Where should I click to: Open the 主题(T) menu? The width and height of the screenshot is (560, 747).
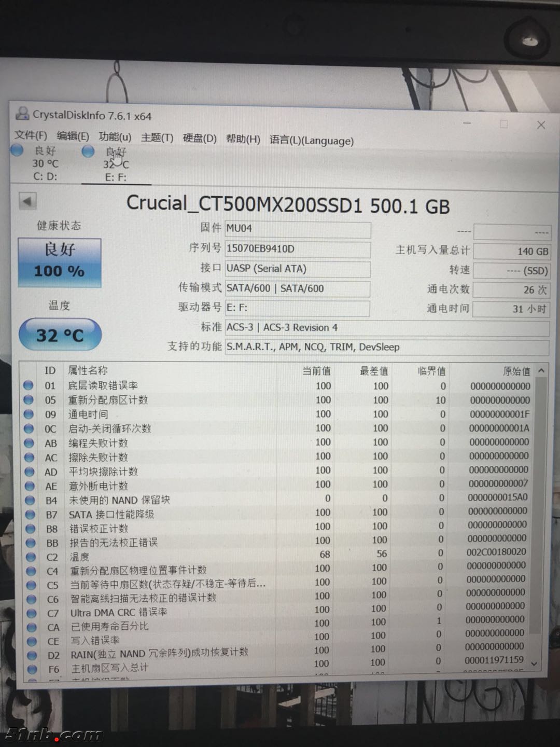coord(157,137)
